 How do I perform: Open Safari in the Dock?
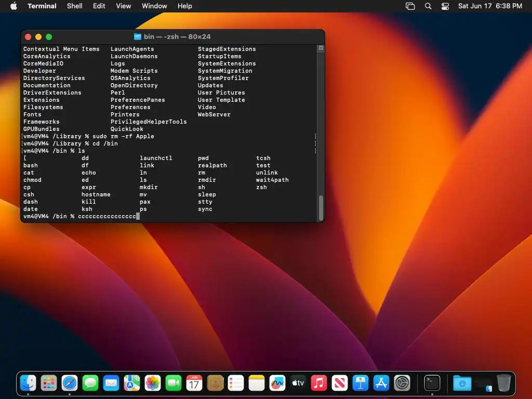(70, 383)
